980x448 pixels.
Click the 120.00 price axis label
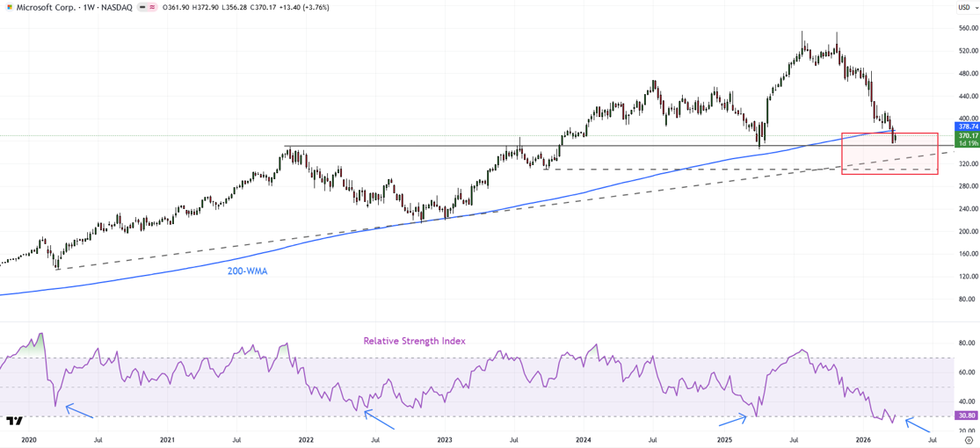click(968, 276)
